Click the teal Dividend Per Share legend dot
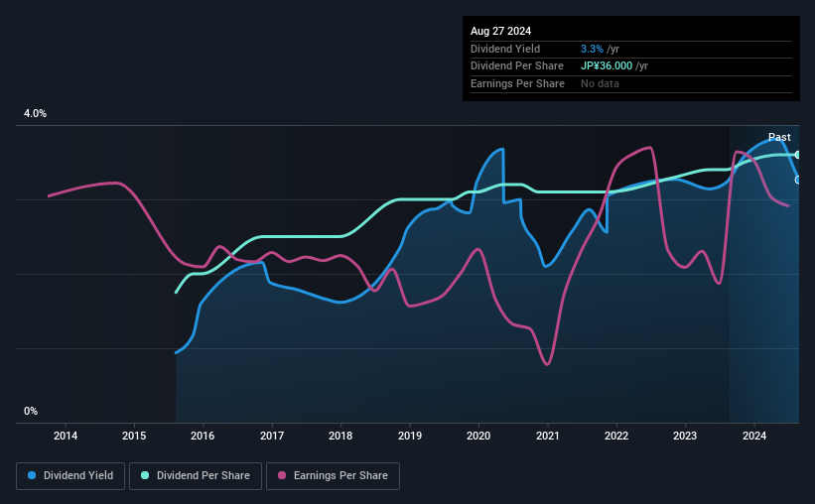Screen dimensions: 815x504 coord(145,475)
